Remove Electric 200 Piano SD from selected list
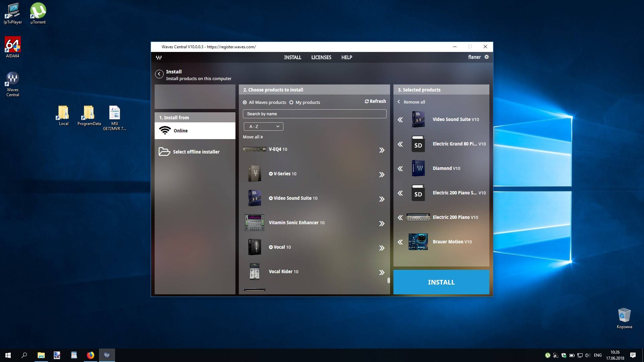 pyautogui.click(x=400, y=193)
